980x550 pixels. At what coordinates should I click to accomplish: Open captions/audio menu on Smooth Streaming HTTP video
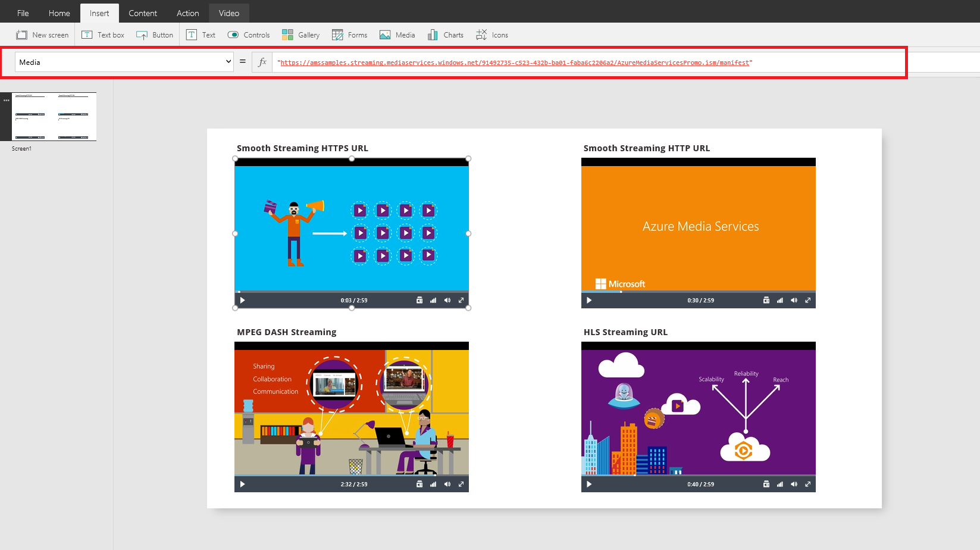tap(766, 301)
